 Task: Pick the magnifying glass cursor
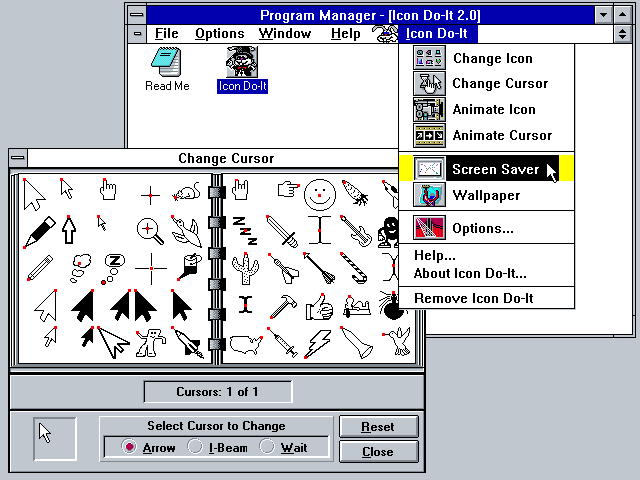[151, 232]
